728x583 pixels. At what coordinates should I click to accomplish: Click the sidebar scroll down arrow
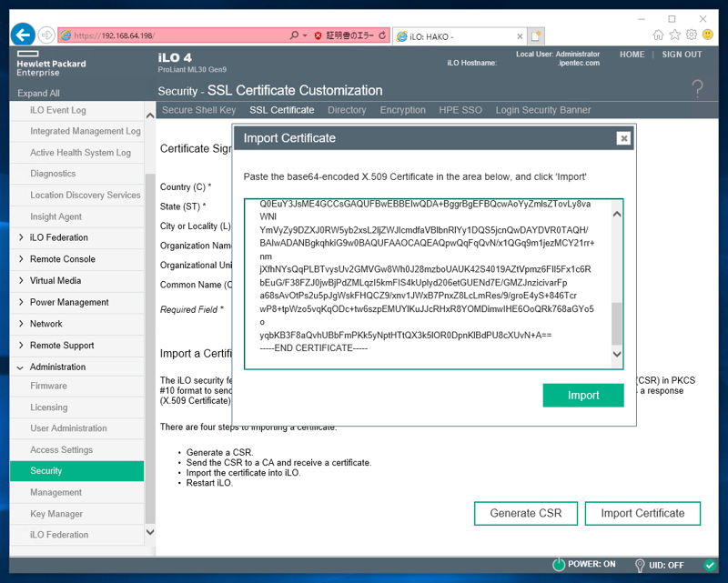pyautogui.click(x=150, y=532)
